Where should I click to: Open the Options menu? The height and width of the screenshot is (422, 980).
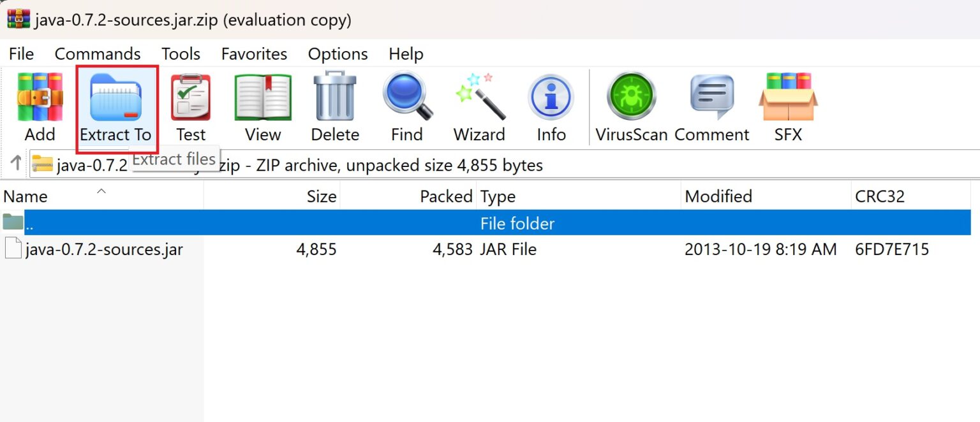point(338,54)
